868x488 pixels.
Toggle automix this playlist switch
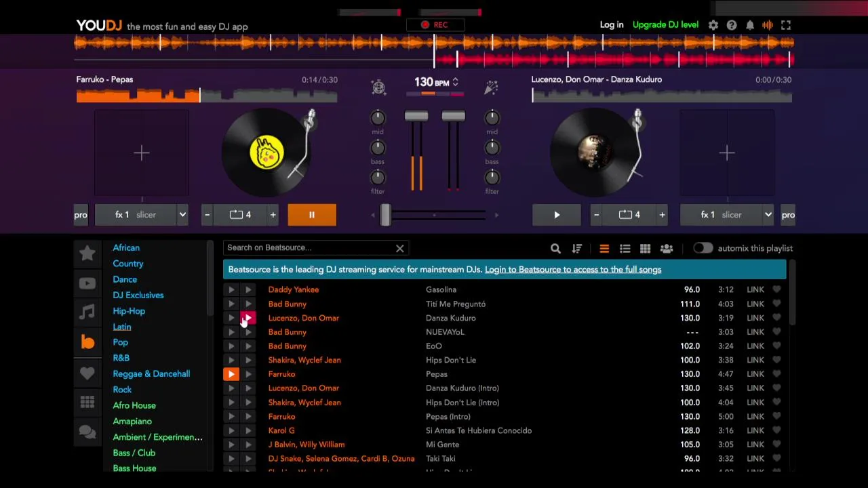[703, 249]
